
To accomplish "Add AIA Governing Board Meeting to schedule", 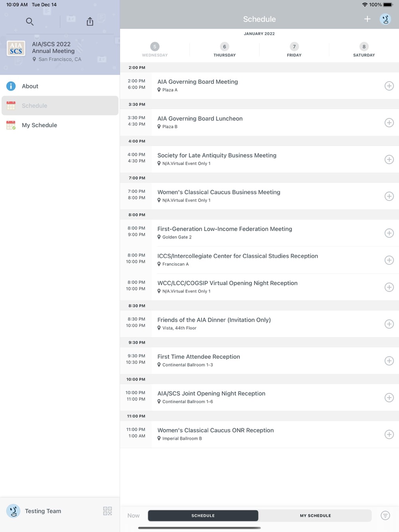I will tap(389, 86).
